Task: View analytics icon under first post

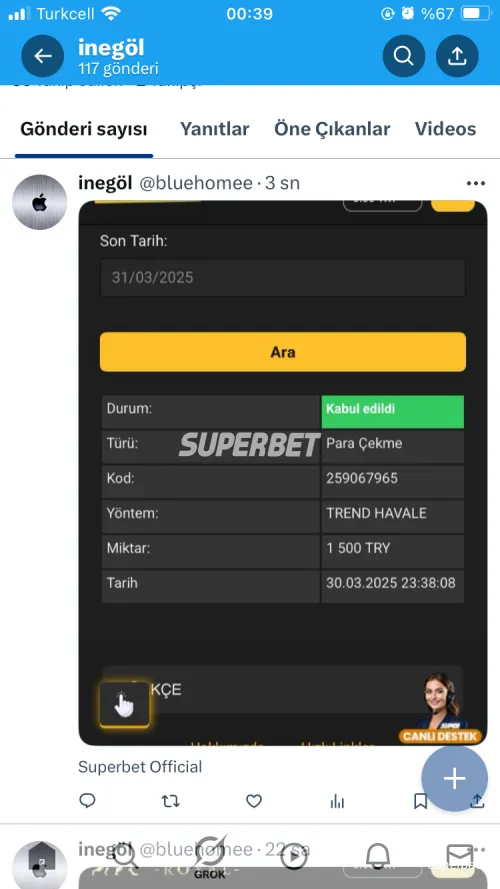Action: click(337, 801)
